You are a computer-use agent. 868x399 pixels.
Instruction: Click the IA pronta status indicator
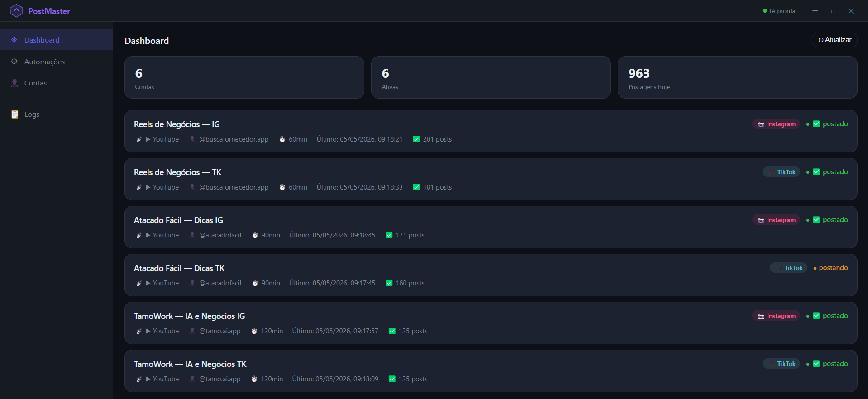(x=779, y=11)
